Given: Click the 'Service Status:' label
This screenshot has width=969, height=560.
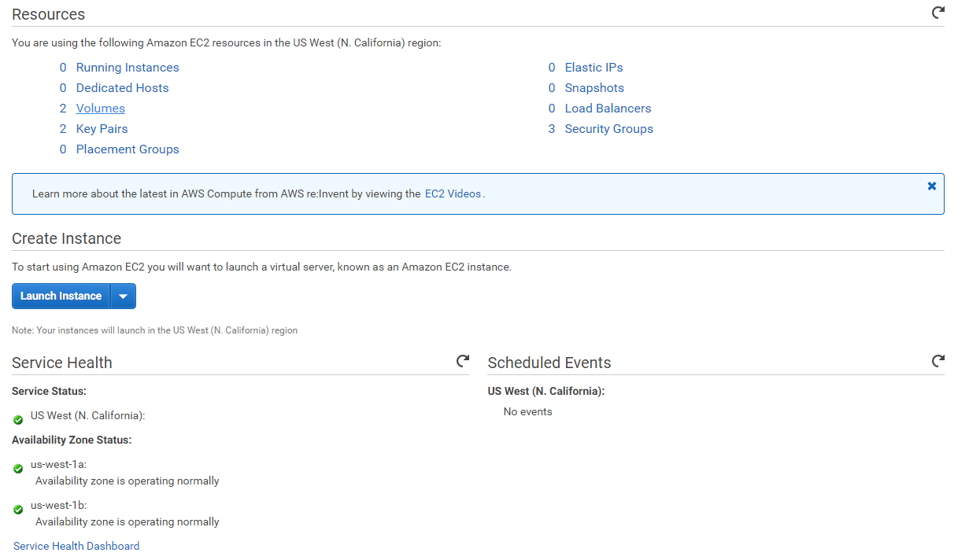Looking at the screenshot, I should (x=49, y=391).
